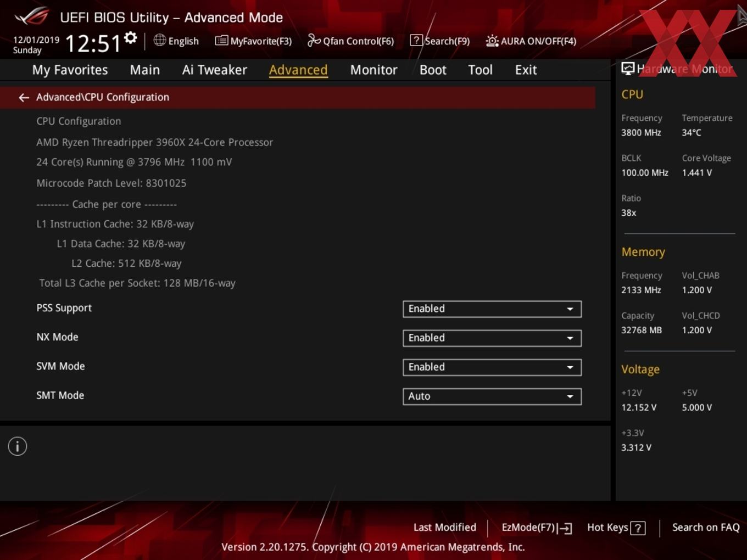Image resolution: width=747 pixels, height=560 pixels.
Task: Open the PSS Support dropdown
Action: pyautogui.click(x=492, y=309)
